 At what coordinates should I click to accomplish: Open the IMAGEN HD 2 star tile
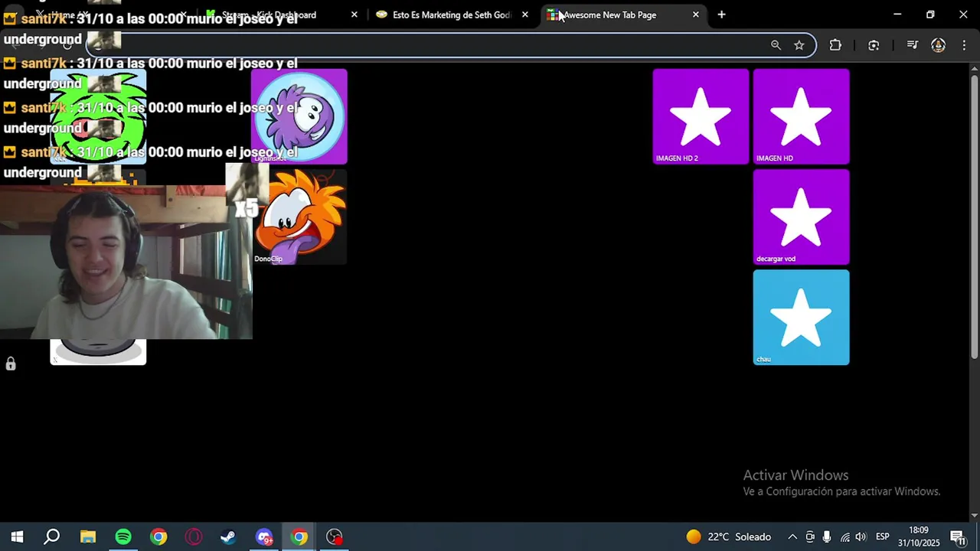[701, 116]
